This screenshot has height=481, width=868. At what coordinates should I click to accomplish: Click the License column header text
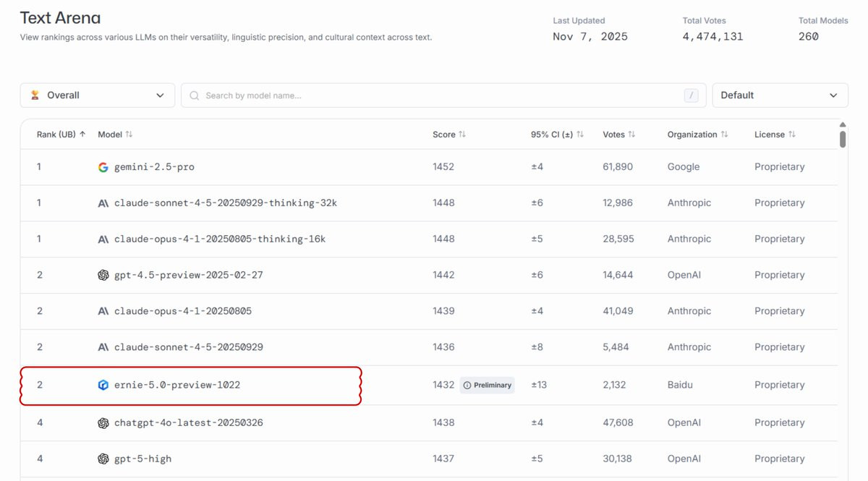pos(770,135)
